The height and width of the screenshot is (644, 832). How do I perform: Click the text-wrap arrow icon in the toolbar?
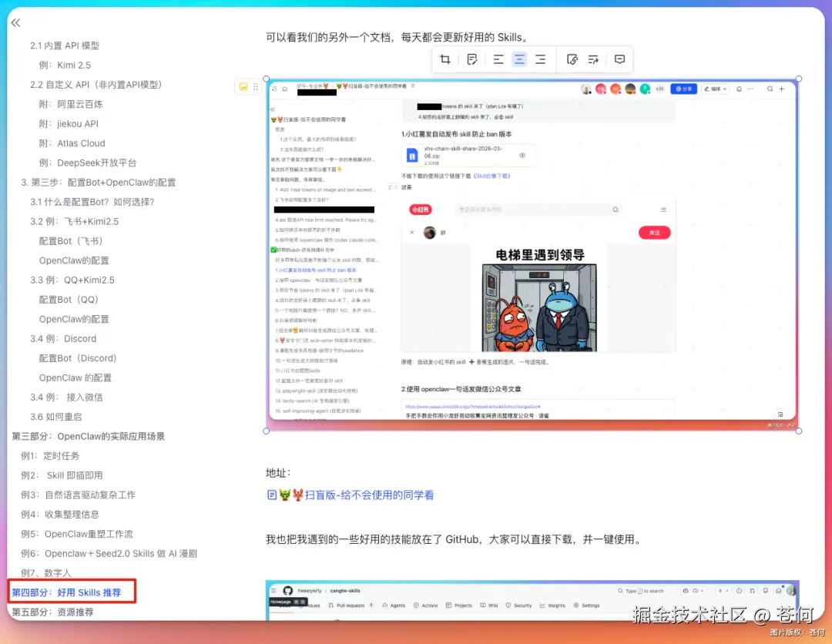click(x=594, y=59)
